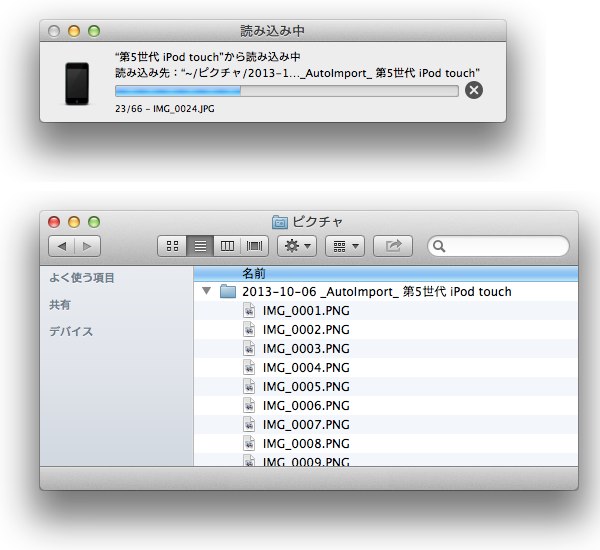This screenshot has width=600, height=550.
Task: Click the 共有 sidebar heading
Action: point(60,305)
